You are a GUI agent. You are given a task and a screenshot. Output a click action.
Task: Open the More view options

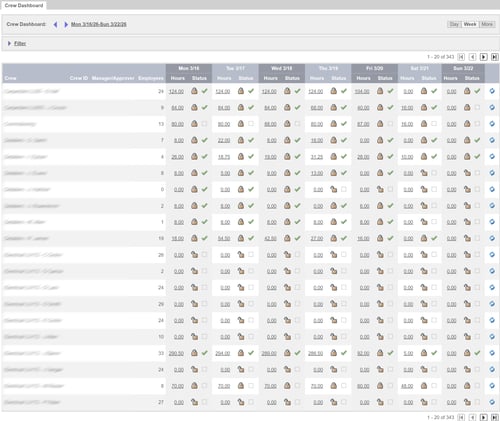pos(487,24)
